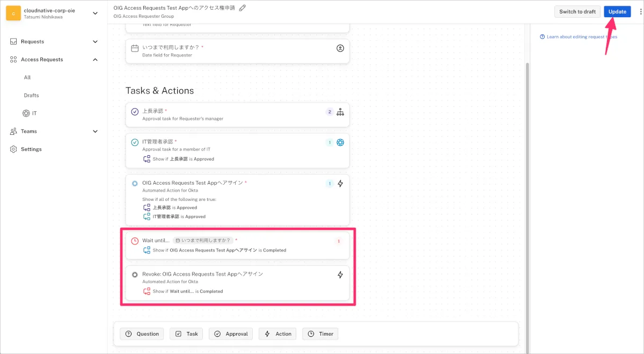Open Learn about editing request types link

582,37
